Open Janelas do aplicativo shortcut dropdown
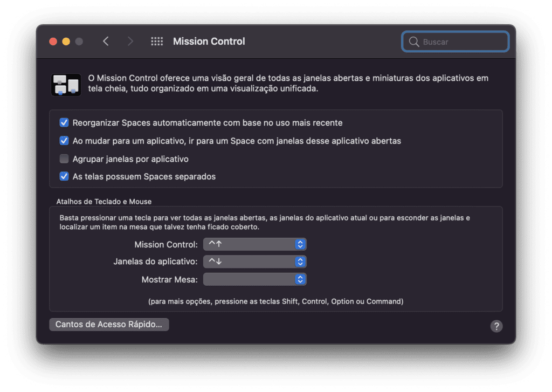The width and height of the screenshot is (552, 392). point(255,262)
